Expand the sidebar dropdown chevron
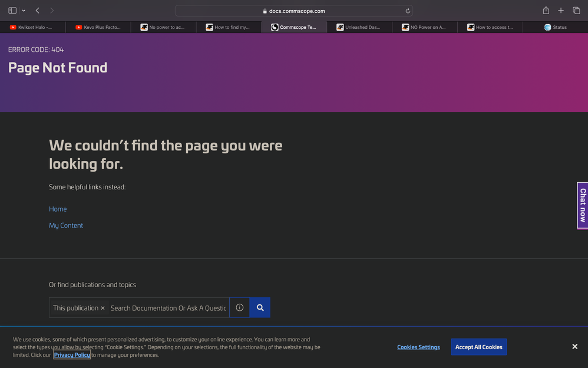The height and width of the screenshot is (368, 588). click(24, 11)
